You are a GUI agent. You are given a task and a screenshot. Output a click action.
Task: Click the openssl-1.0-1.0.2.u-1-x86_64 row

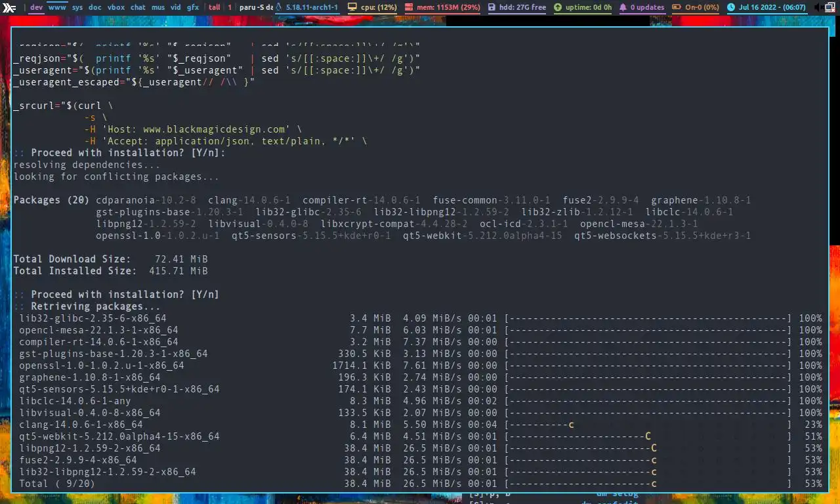tap(420, 366)
